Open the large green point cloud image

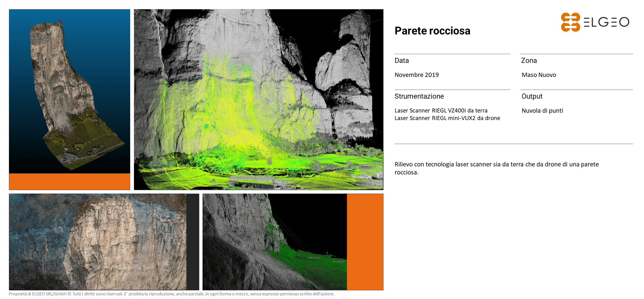tap(258, 99)
